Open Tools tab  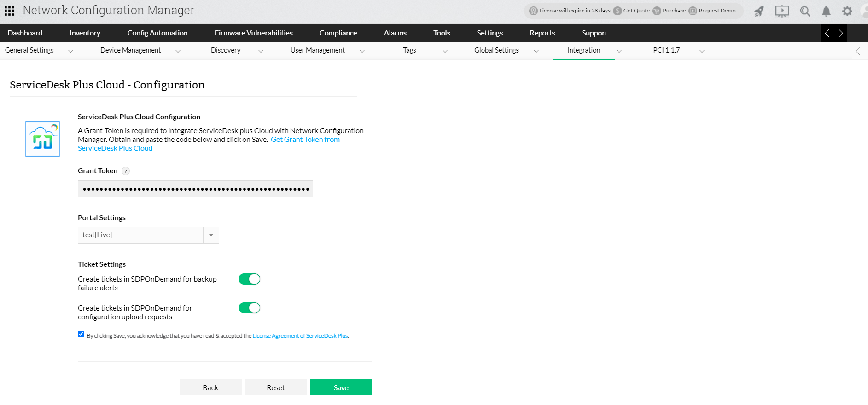[442, 33]
